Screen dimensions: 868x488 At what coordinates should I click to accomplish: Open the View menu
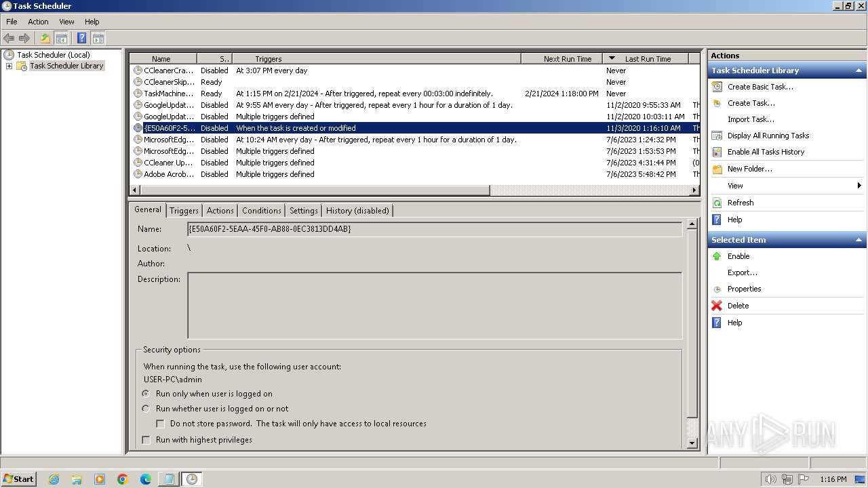tap(66, 22)
